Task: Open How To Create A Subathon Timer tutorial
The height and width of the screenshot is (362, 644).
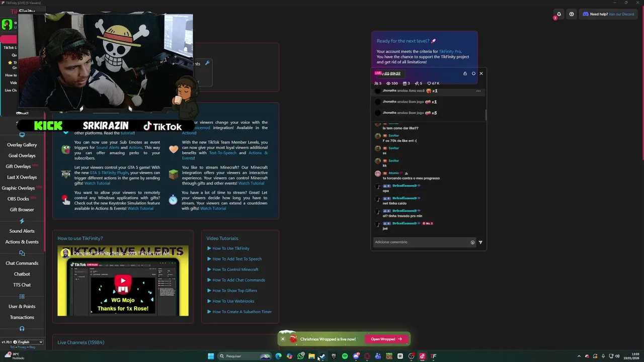Action: [x=242, y=312]
